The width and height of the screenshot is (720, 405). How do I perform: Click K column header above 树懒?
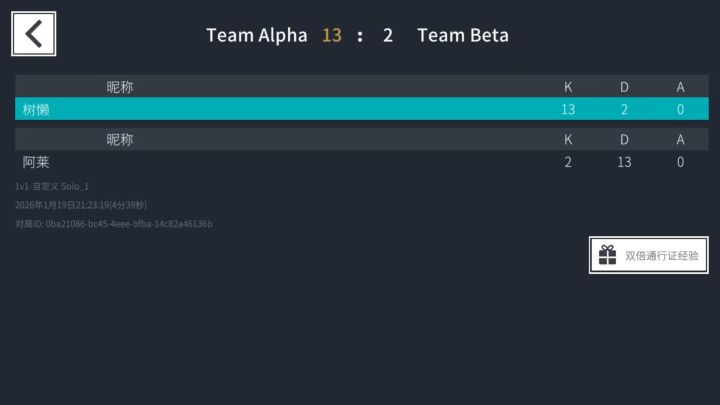[x=568, y=87]
